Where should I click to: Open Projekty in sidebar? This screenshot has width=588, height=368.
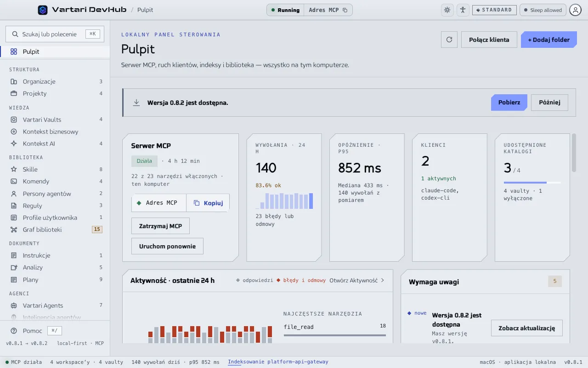pos(55,93)
